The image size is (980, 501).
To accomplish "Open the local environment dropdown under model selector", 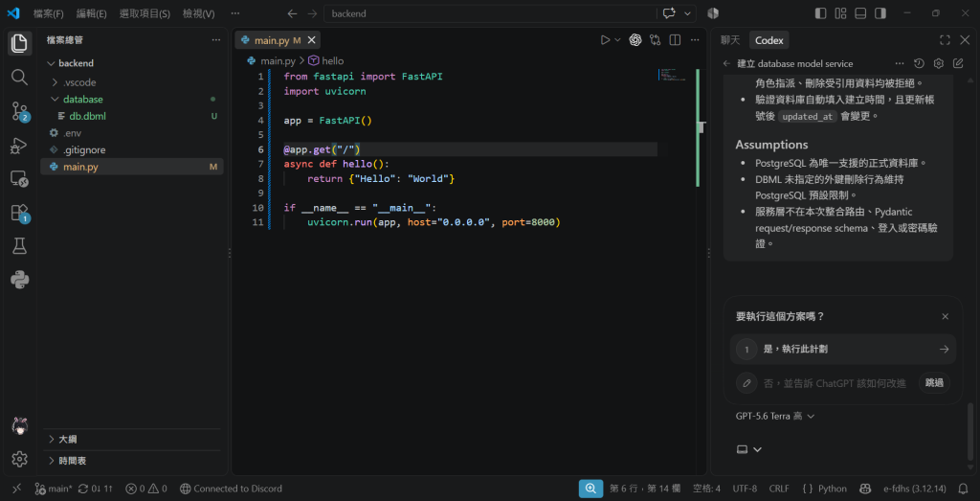I will coord(749,449).
